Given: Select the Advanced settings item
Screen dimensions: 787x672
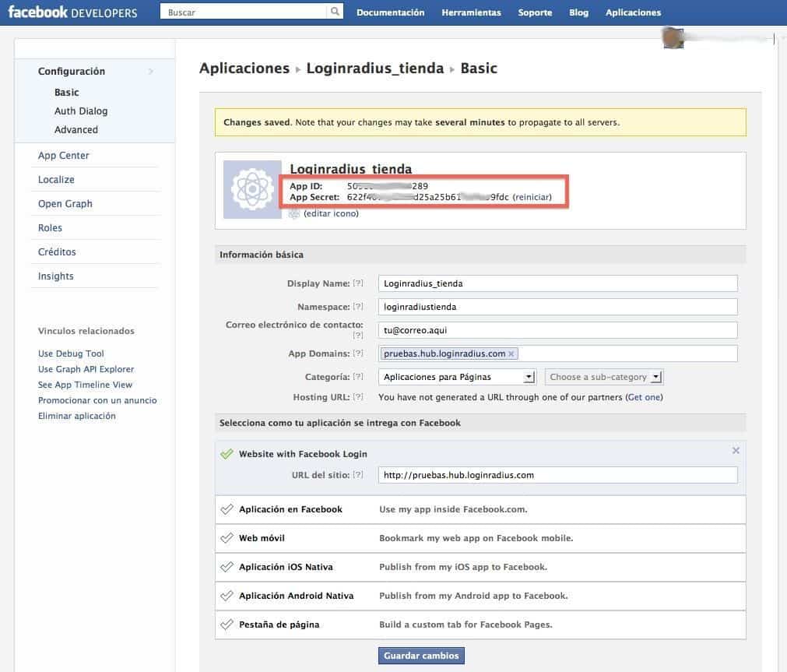Looking at the screenshot, I should tap(76, 129).
